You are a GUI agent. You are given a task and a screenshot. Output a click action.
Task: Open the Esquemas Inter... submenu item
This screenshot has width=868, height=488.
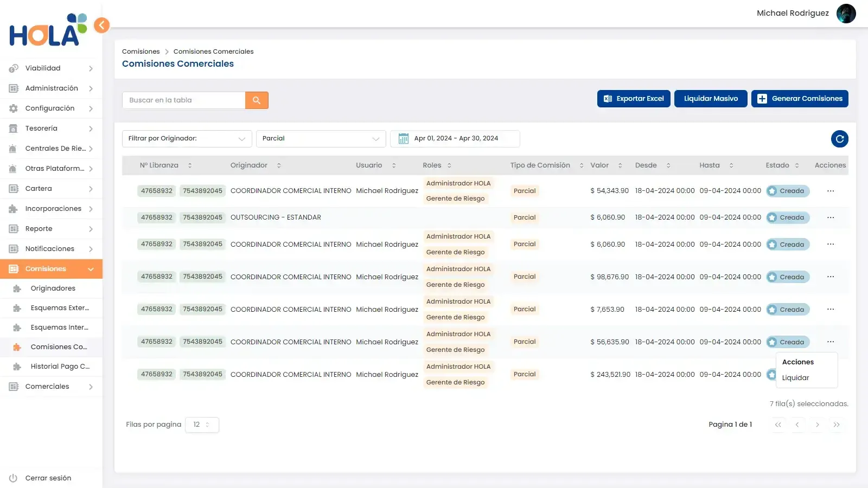point(51,328)
